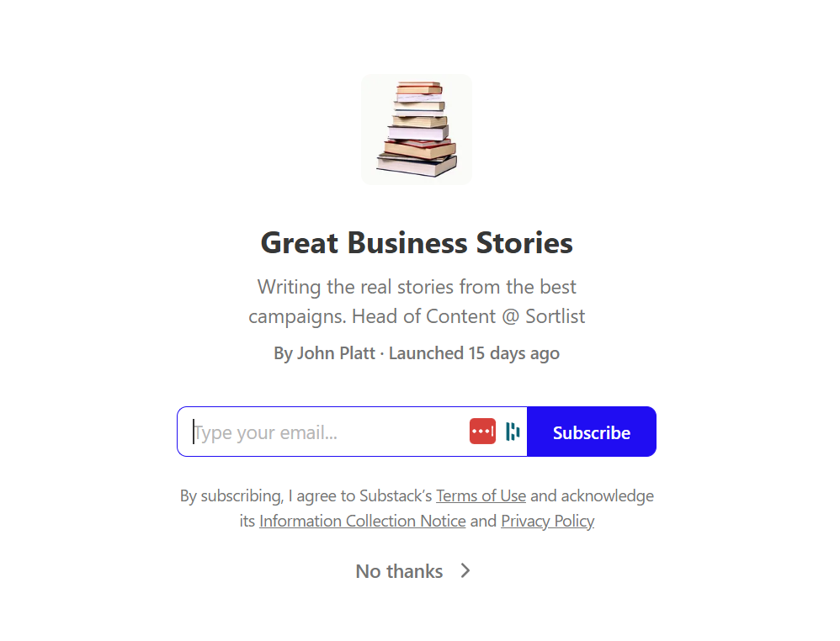Open the Information Collection Notice link
This screenshot has height=641, width=840.
(x=363, y=521)
